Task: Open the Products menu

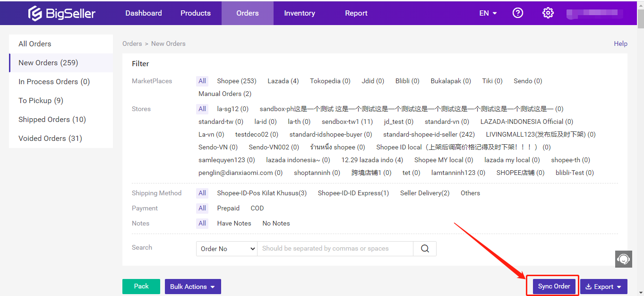Action: pyautogui.click(x=196, y=13)
